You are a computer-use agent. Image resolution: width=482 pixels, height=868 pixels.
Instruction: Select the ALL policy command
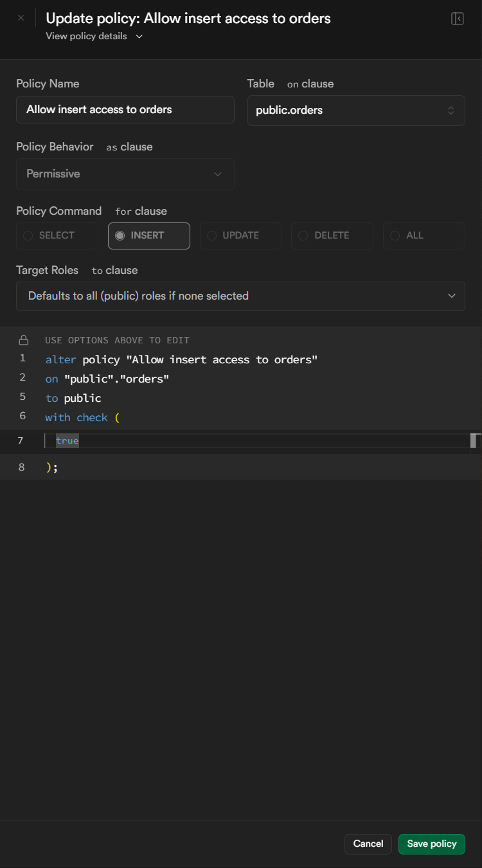coord(424,235)
